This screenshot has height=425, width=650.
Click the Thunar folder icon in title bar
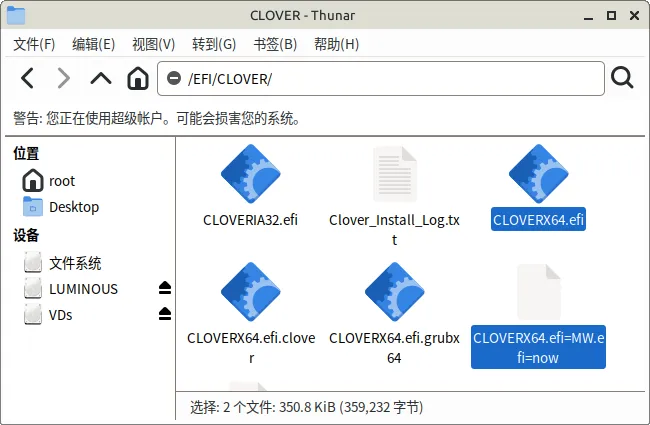point(16,15)
